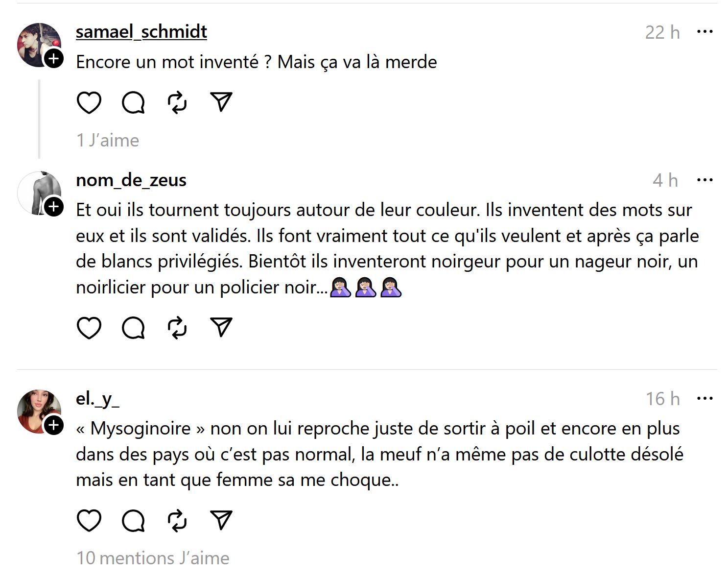Follow nom_de_zeus via avatar plus badge
Image resolution: width=728 pixels, height=579 pixels.
tap(54, 207)
